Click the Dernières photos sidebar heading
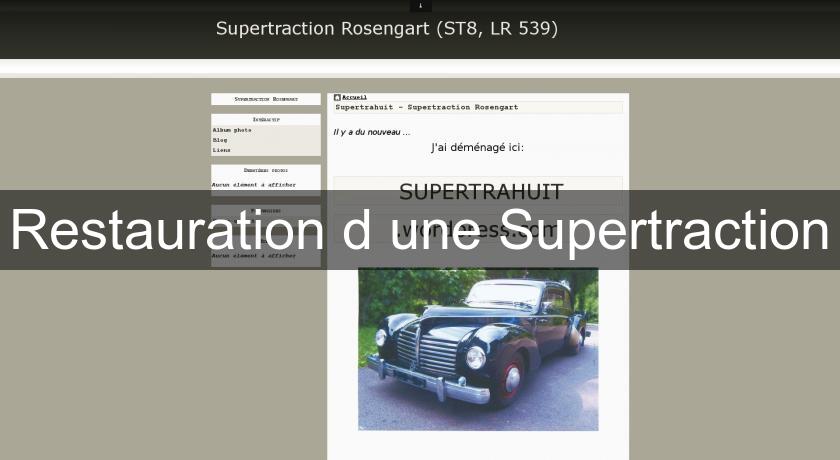 (x=266, y=170)
